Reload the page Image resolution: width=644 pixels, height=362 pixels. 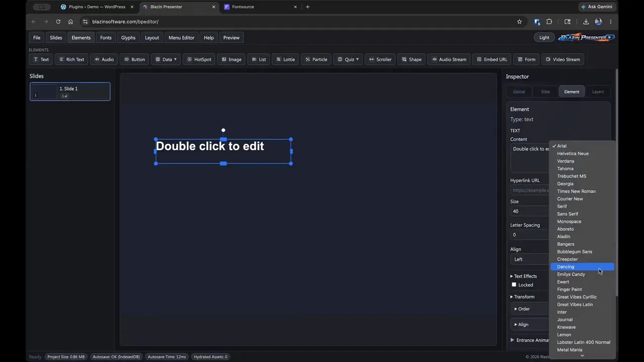[x=58, y=22]
